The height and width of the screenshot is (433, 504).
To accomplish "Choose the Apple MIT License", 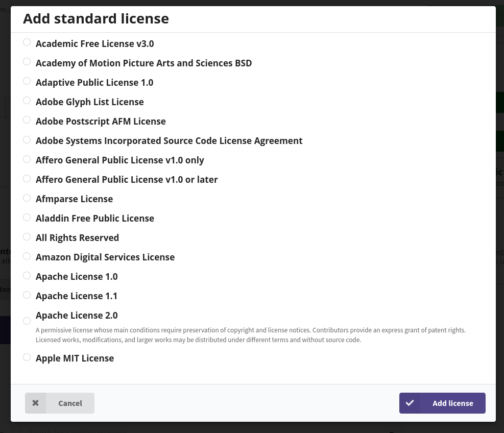I will pyautogui.click(x=27, y=357).
